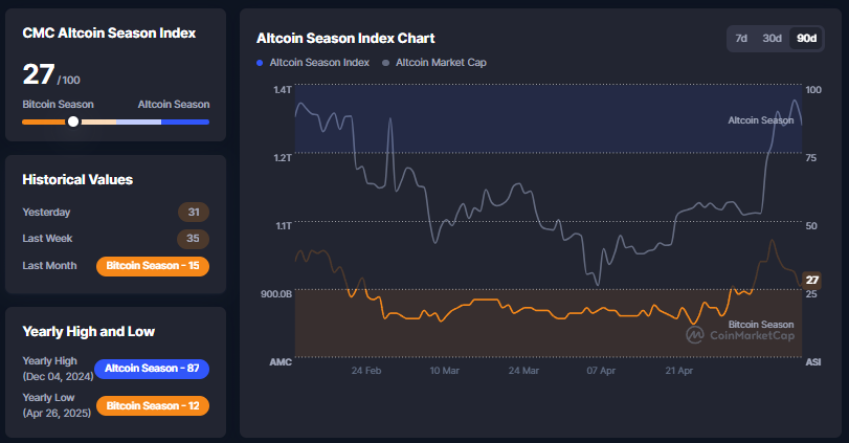The width and height of the screenshot is (849, 443).
Task: Click the white season index slider knob
Action: point(73,122)
